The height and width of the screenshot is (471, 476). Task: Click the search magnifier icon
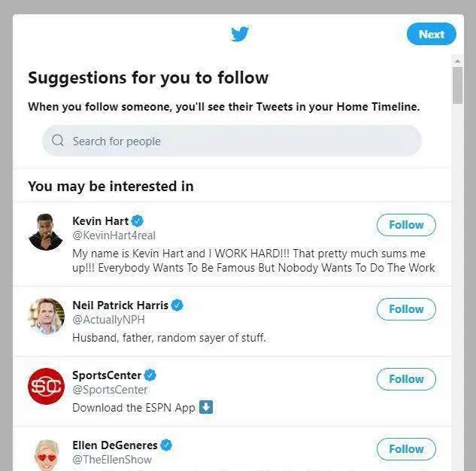click(x=58, y=141)
